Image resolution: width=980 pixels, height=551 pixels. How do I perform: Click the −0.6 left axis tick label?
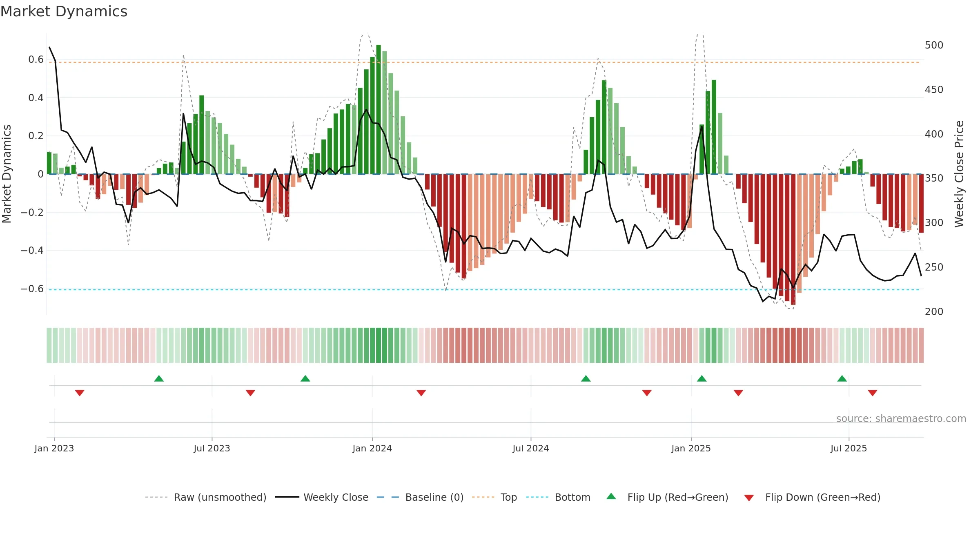32,289
